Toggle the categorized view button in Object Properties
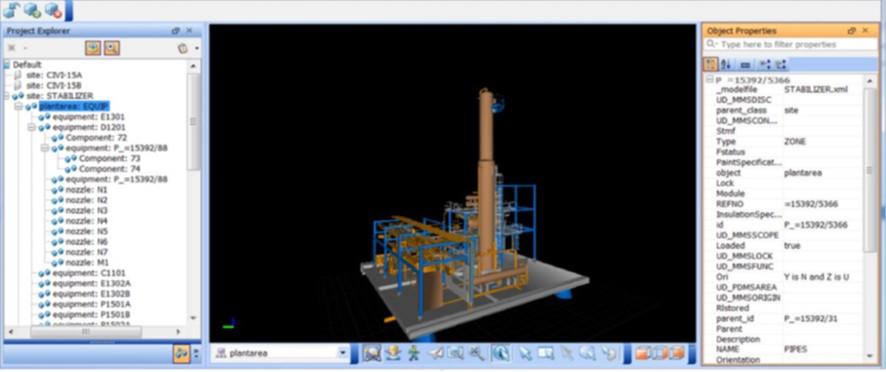The image size is (886, 372). (710, 64)
